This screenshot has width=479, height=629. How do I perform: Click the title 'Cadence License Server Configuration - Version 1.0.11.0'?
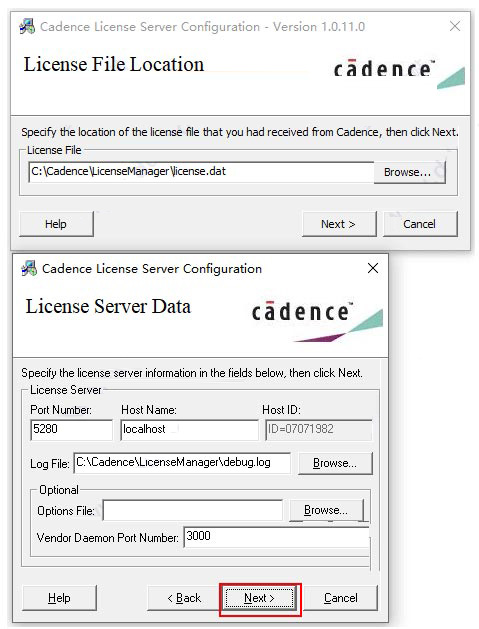point(203,27)
